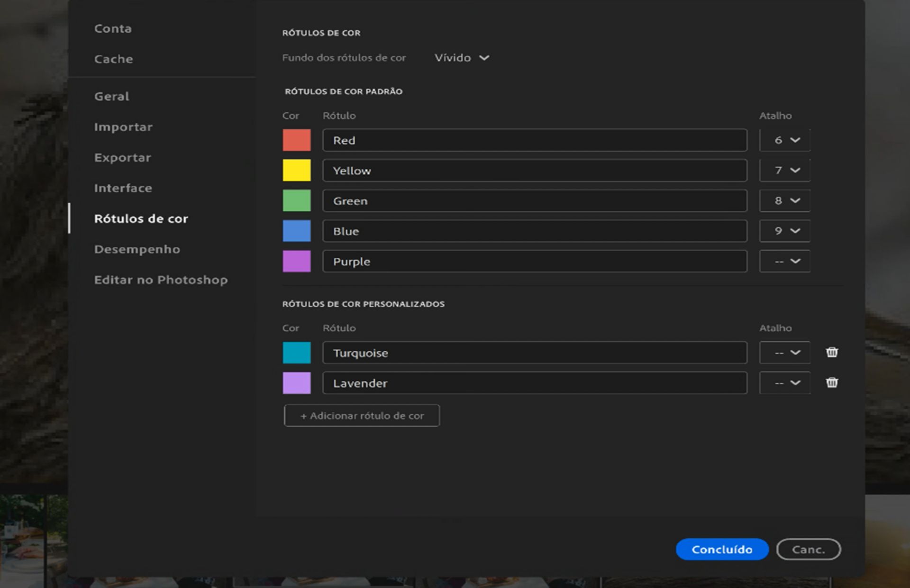Click Adicionar rótulo de cor button
This screenshot has height=588, width=910.
pyautogui.click(x=362, y=416)
